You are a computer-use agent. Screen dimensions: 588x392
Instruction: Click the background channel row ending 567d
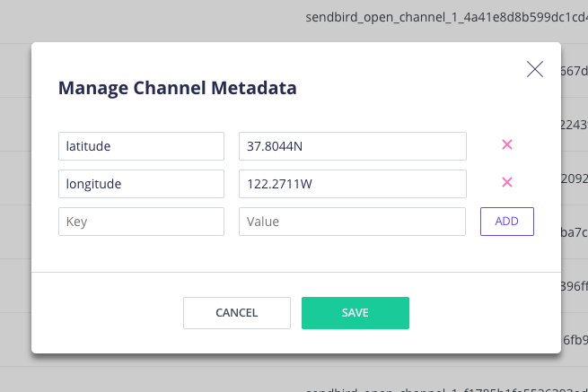pyautogui.click(x=575, y=71)
